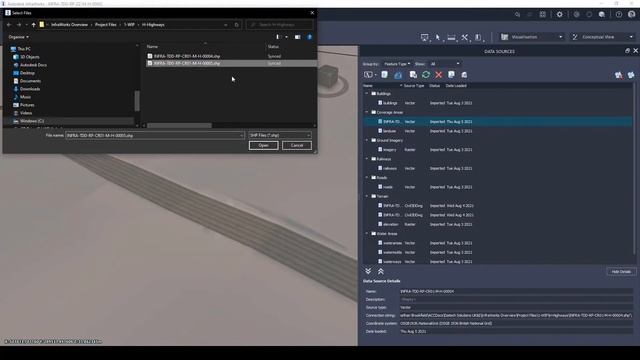Click the data source icon right of Configure
Screen dimensions: 640x360
[464, 75]
